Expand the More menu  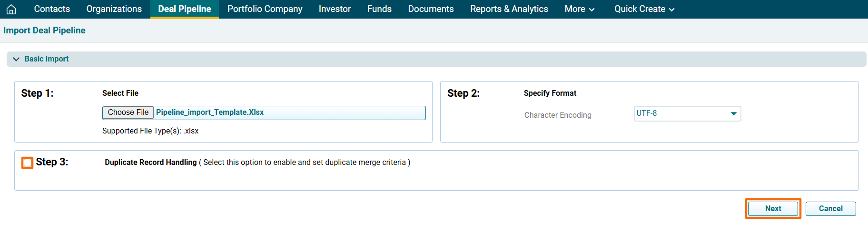coord(579,9)
